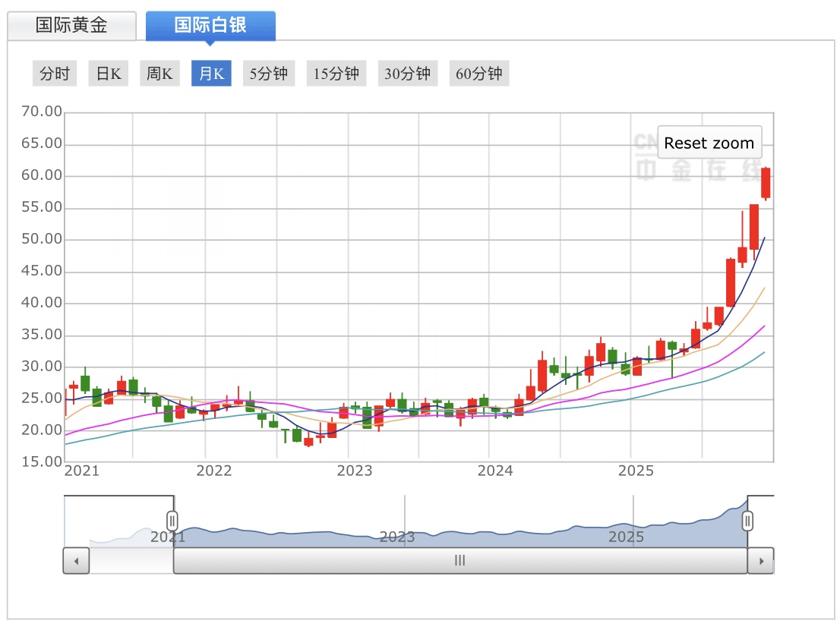Select the 周K weekly chart
The image size is (840, 630).
point(159,74)
